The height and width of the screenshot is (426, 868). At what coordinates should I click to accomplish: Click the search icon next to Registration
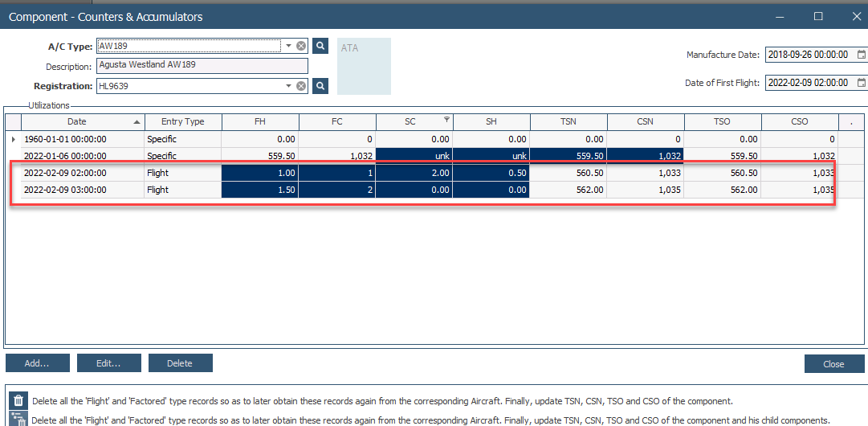pyautogui.click(x=320, y=86)
